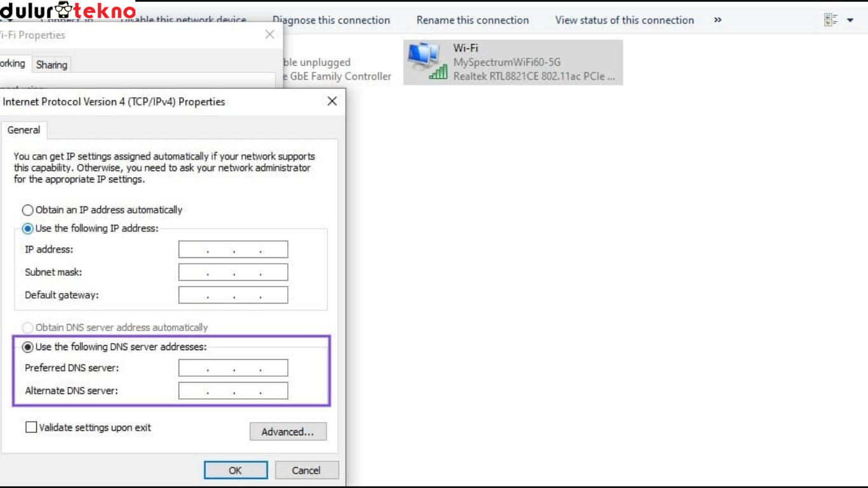
Task: Confirm IPv4 settings with OK
Action: point(236,470)
